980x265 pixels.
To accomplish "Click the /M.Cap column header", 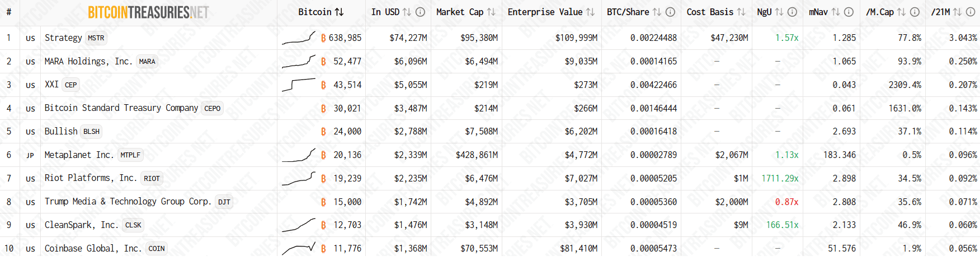I will 879,12.
